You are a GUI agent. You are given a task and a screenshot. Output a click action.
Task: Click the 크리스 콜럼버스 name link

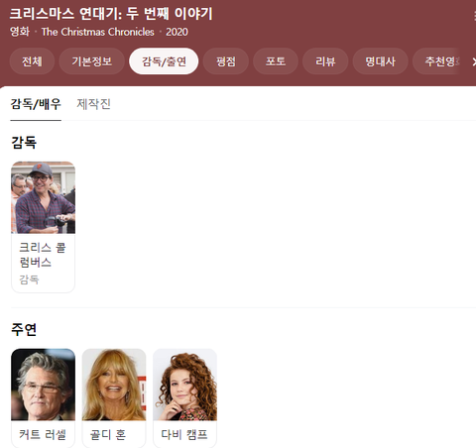click(43, 255)
